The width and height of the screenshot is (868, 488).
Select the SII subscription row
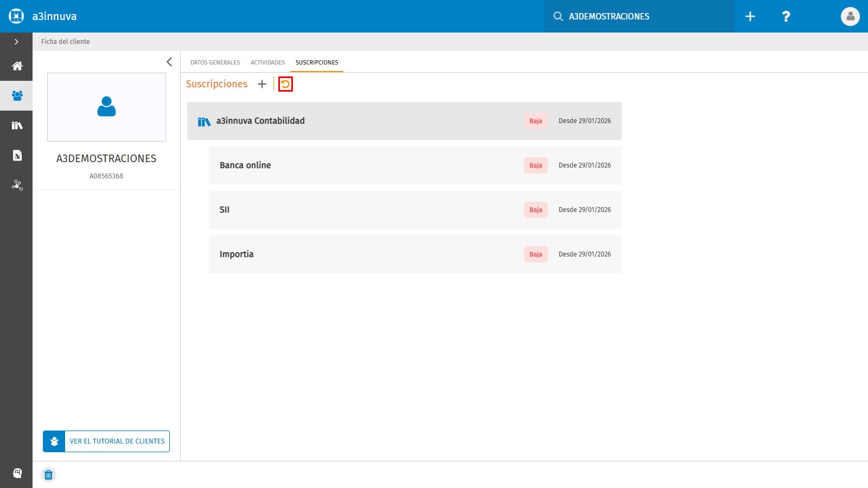point(415,210)
